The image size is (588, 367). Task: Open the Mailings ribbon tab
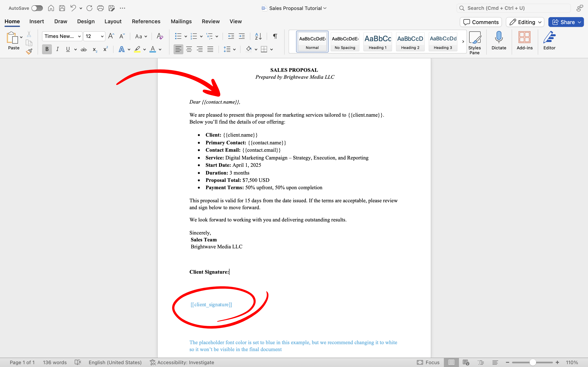[181, 21]
